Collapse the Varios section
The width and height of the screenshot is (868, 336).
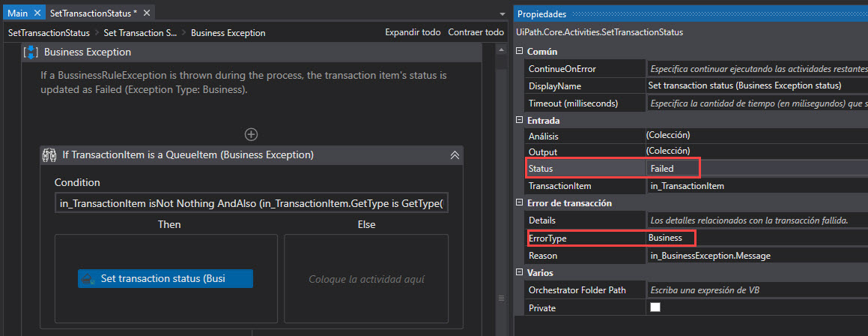[519, 272]
